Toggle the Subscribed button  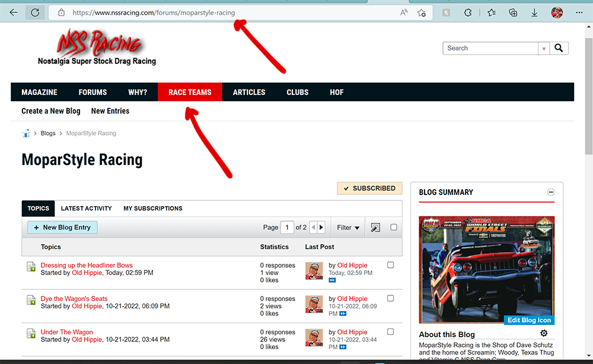(369, 189)
